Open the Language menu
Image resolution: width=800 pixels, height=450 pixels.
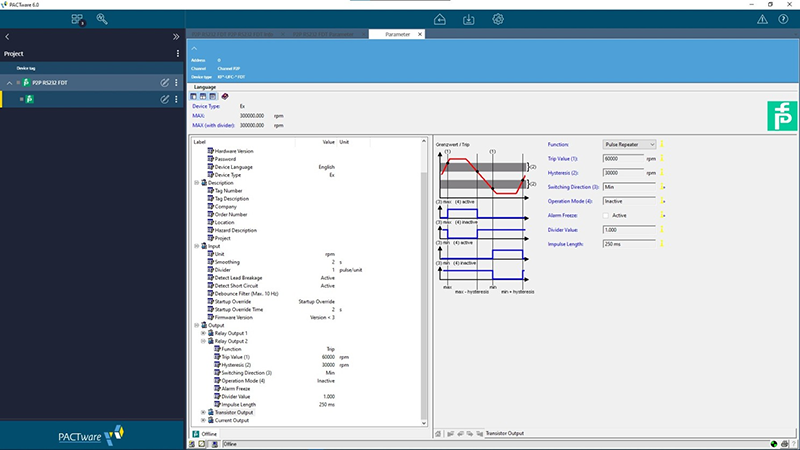(x=205, y=87)
